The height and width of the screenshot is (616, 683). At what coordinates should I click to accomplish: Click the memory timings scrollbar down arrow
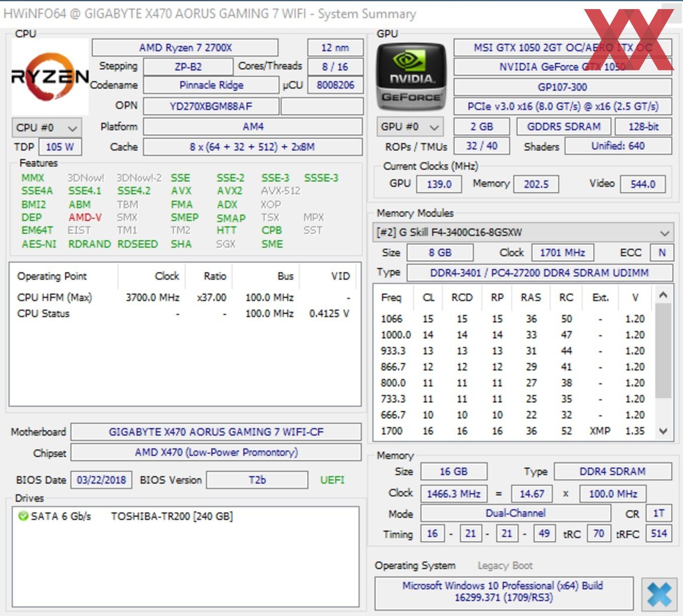(x=663, y=431)
